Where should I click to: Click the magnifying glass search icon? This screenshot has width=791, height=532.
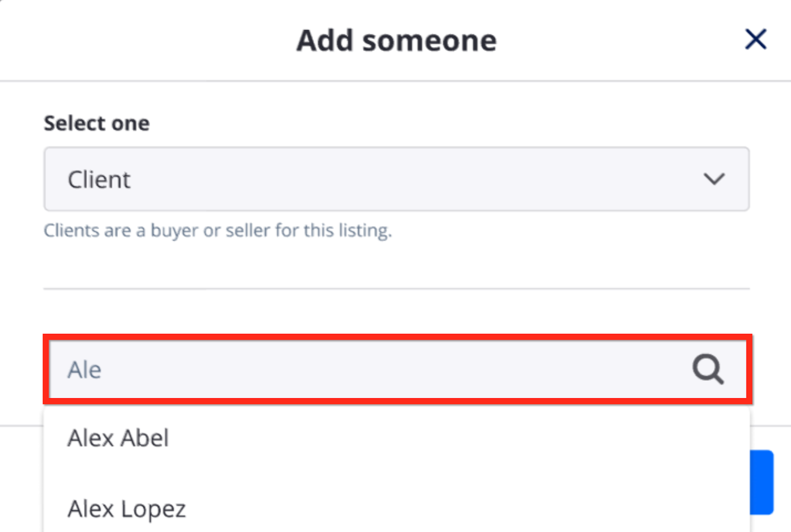[x=708, y=369]
